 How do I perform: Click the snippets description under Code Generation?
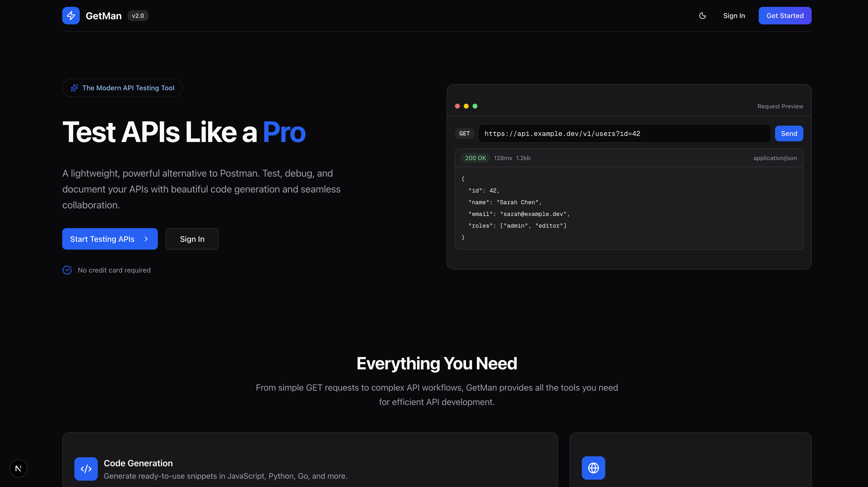225,476
